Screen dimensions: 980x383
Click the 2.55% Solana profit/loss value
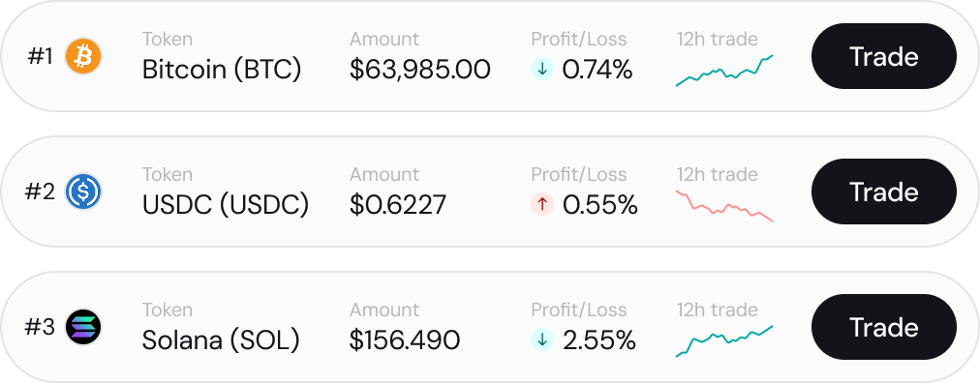click(599, 340)
